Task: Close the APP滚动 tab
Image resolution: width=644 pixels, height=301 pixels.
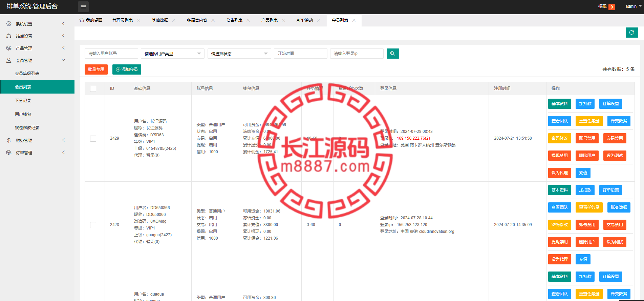Action: coord(319,20)
